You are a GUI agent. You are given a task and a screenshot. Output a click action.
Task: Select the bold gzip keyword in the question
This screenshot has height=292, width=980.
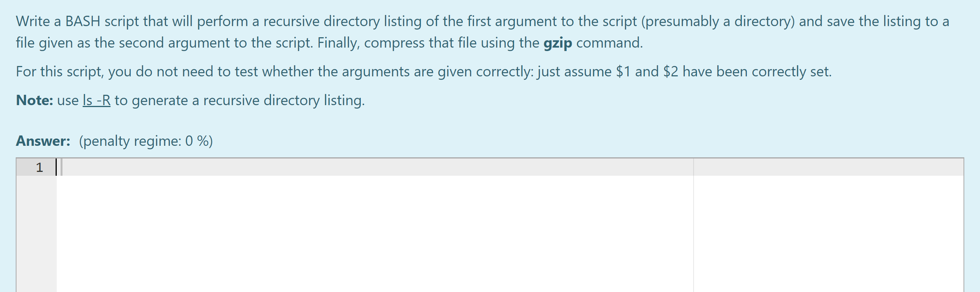coord(557,43)
